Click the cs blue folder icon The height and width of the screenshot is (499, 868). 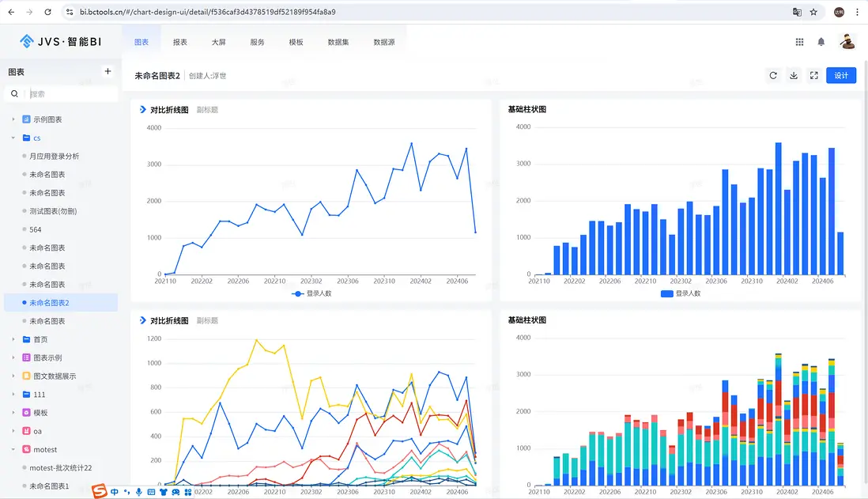[x=26, y=138]
